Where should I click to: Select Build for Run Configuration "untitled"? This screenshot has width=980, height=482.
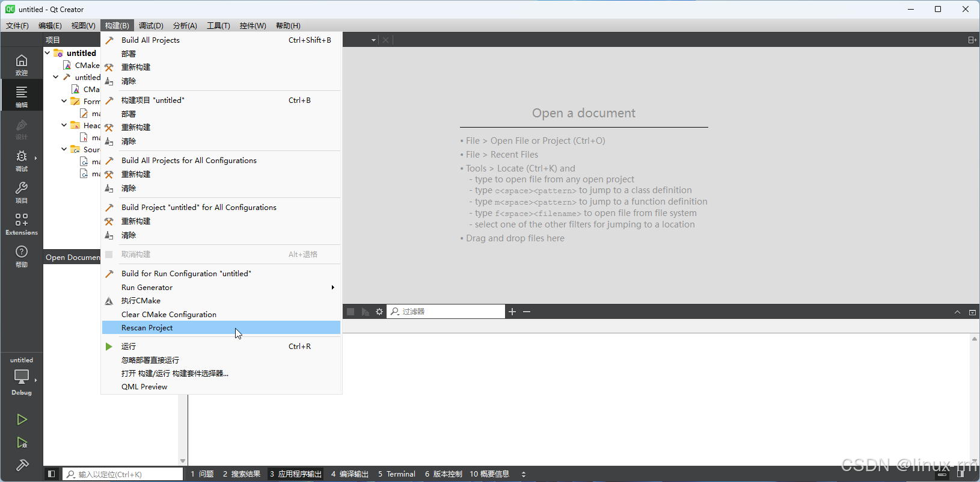(x=221, y=274)
